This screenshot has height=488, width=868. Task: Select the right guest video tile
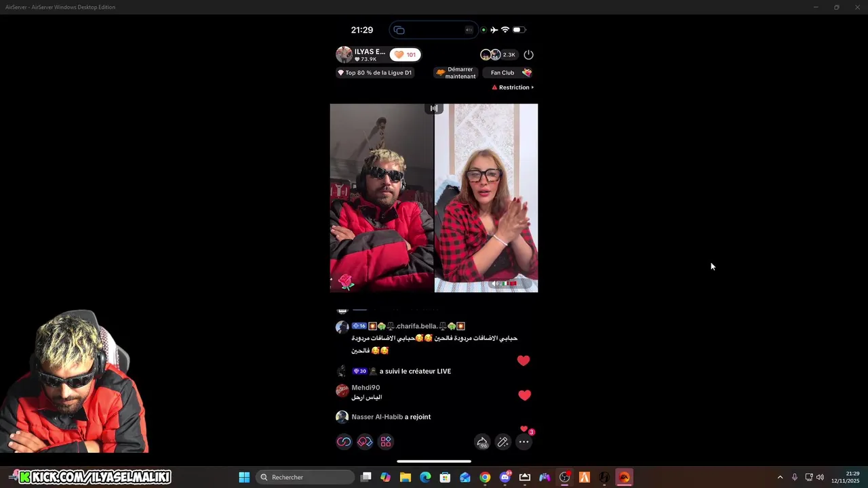pos(486,198)
